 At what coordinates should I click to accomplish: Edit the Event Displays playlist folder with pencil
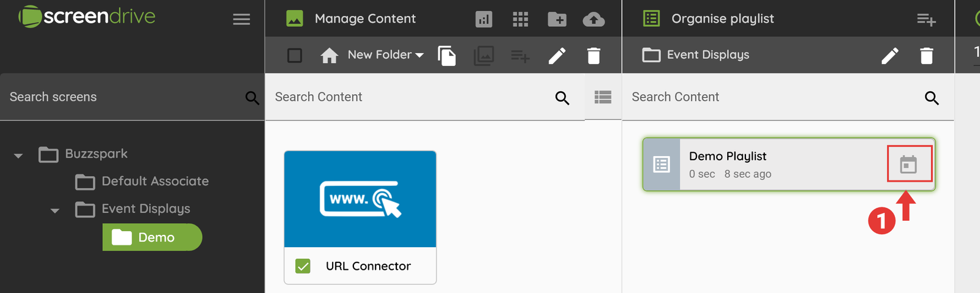click(890, 56)
